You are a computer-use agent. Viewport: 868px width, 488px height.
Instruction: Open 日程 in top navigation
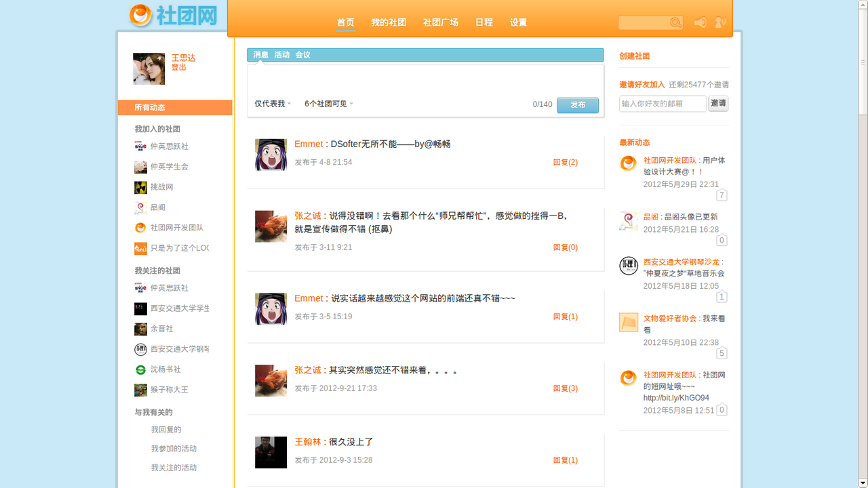point(484,22)
